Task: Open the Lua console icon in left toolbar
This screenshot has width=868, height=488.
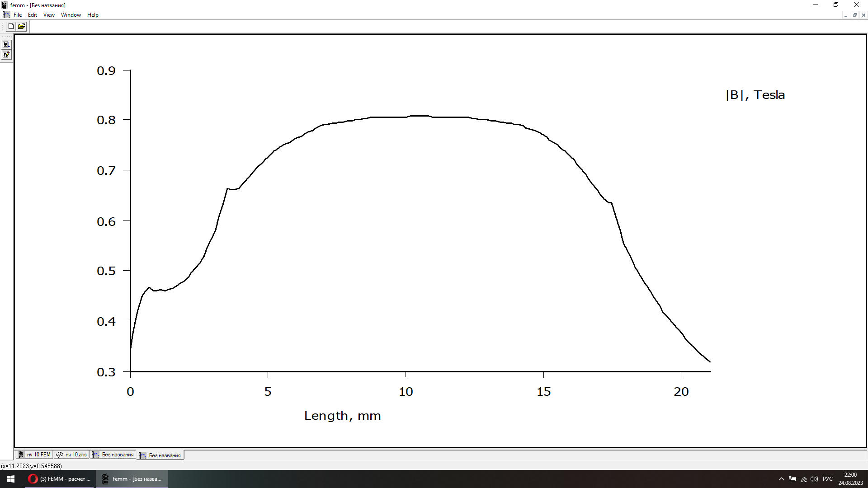Action: click(x=6, y=45)
